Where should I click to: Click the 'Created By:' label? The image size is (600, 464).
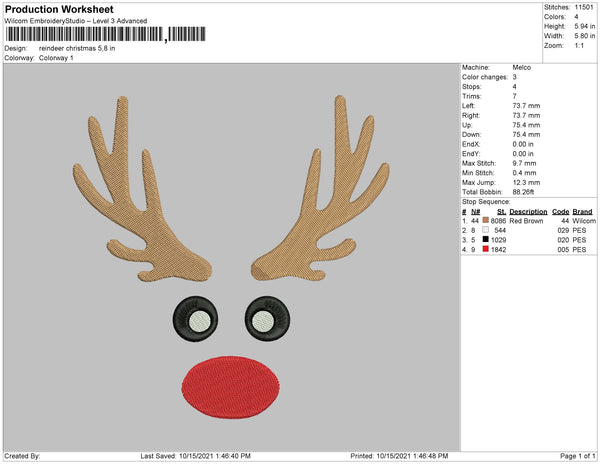tap(22, 456)
